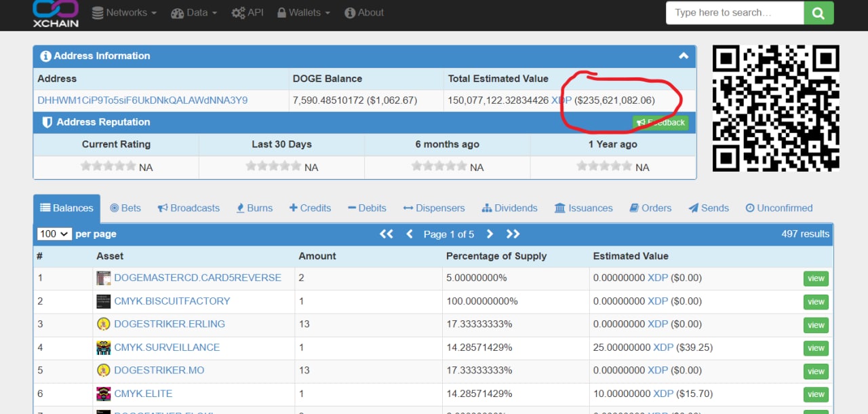Click the XCHAIN logo
868x414 pixels.
pos(56,14)
